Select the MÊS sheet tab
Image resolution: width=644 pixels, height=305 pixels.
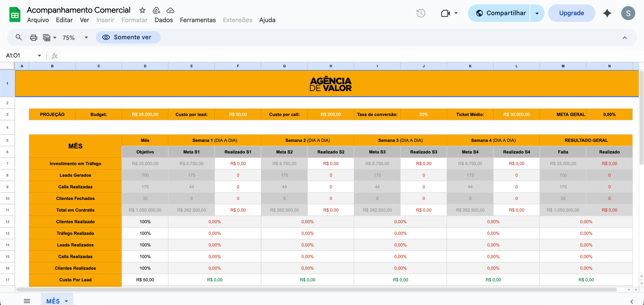(x=53, y=301)
